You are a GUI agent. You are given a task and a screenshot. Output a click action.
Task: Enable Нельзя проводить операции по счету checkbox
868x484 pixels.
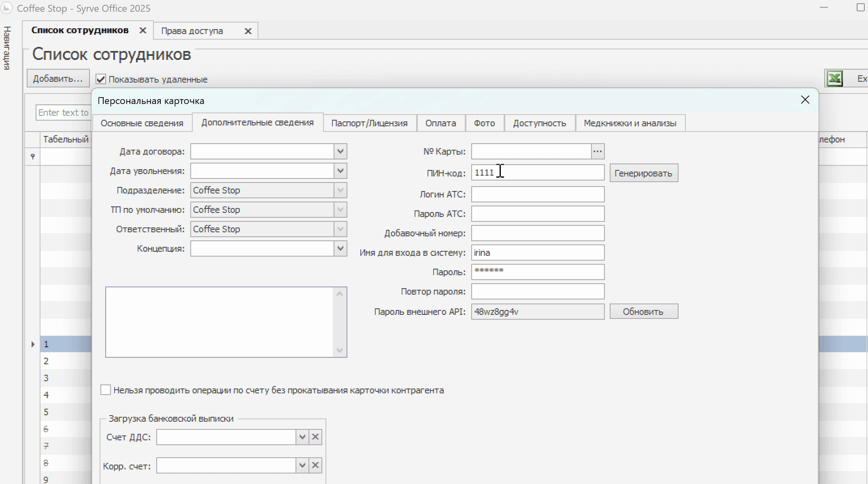[106, 390]
